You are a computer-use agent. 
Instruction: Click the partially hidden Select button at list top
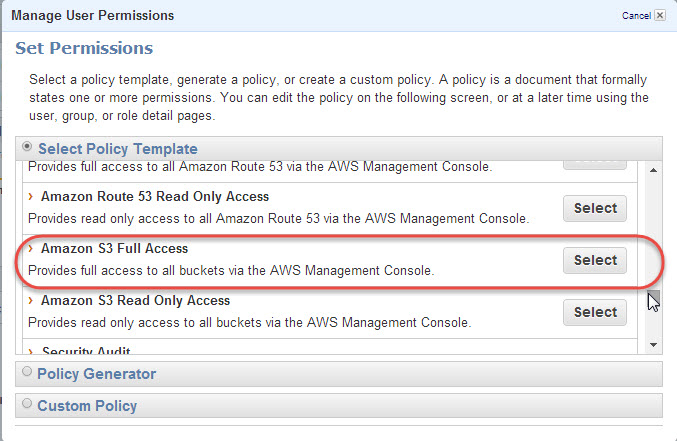(x=595, y=164)
